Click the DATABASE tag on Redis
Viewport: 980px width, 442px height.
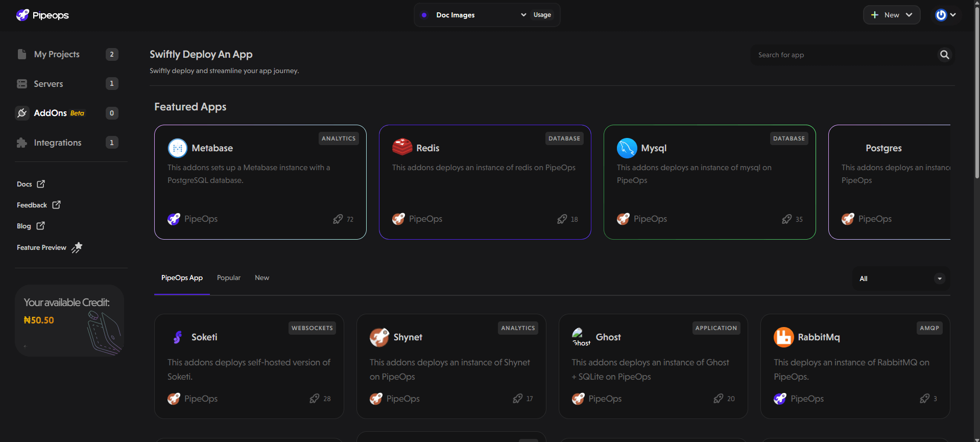coord(564,138)
